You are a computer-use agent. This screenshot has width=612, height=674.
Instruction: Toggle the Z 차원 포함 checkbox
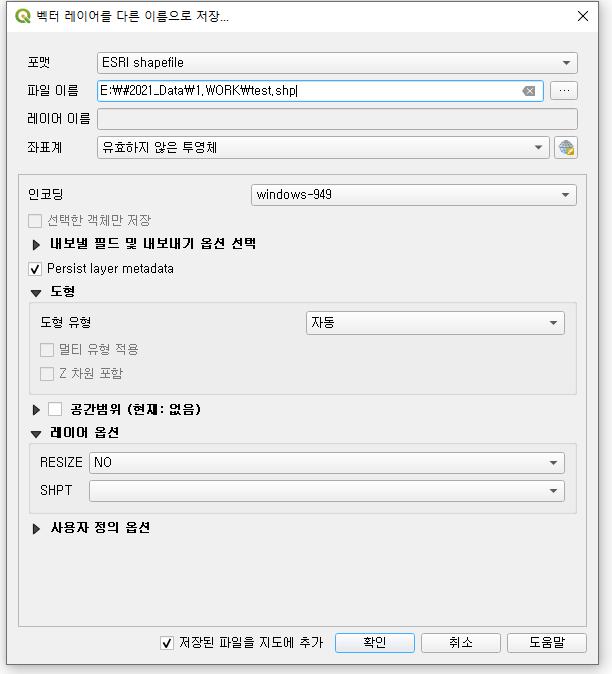pyautogui.click(x=47, y=374)
